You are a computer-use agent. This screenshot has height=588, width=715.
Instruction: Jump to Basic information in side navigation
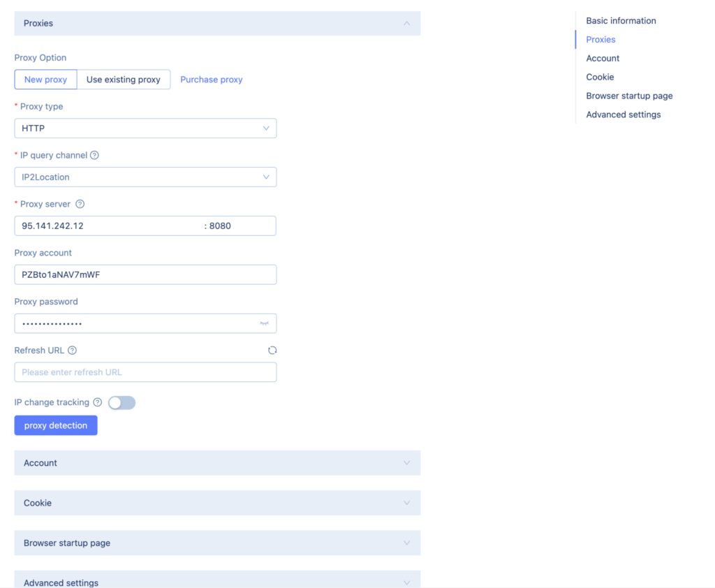coord(621,21)
